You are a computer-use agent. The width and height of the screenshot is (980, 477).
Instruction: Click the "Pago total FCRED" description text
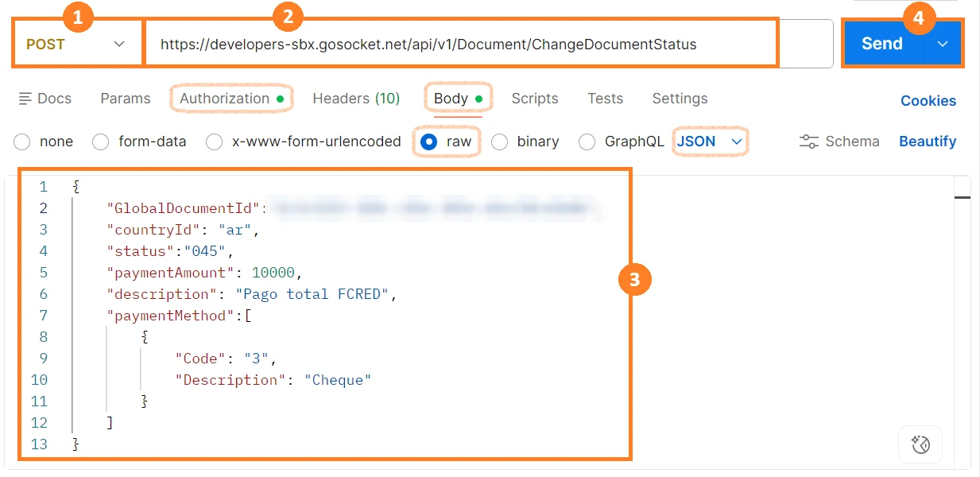click(x=312, y=294)
